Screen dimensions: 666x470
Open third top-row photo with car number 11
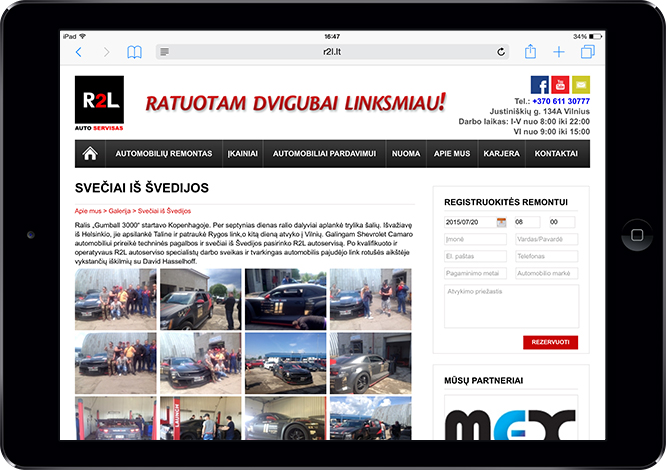pos(285,299)
